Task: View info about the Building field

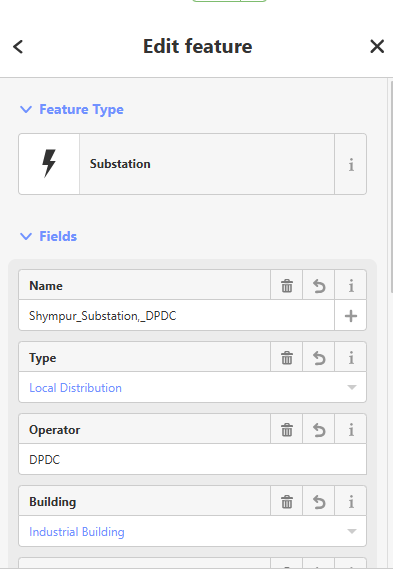Action: click(x=351, y=502)
